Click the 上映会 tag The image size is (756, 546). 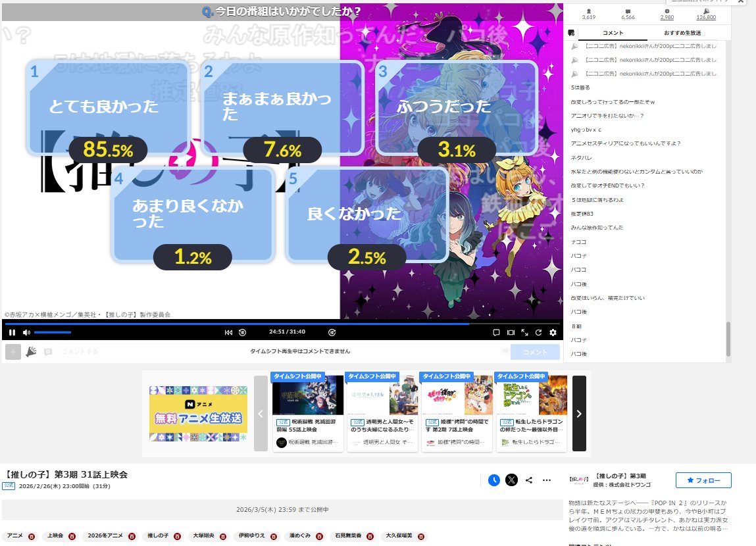tap(55, 536)
